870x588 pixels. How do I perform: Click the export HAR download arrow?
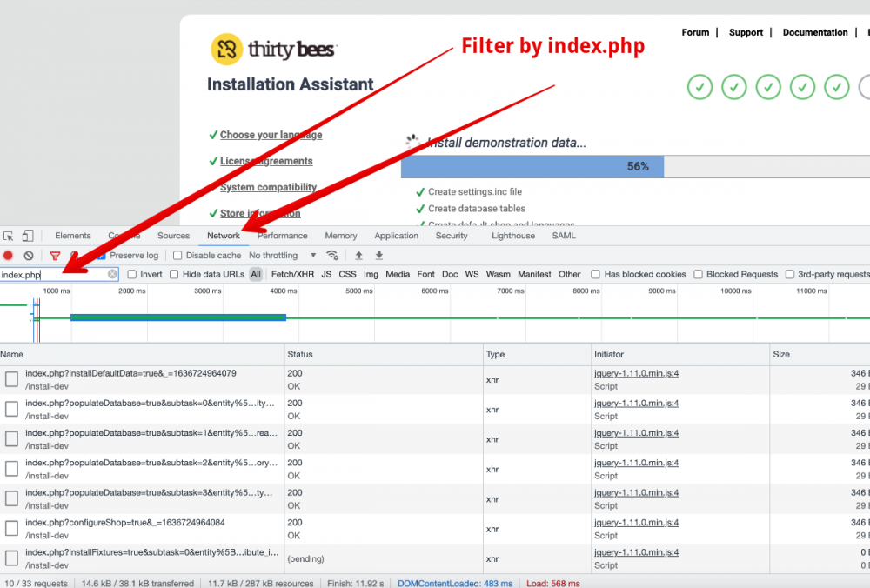[379, 256]
